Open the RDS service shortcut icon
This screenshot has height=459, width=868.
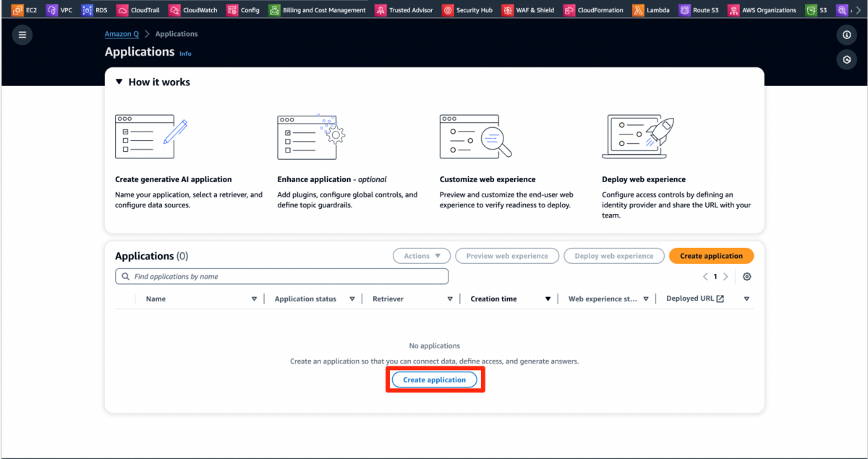[x=87, y=10]
